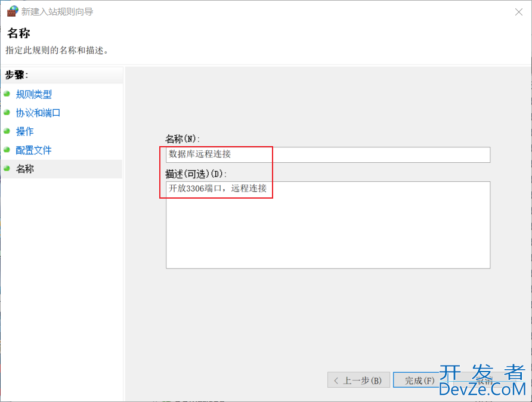The image size is (532, 402).
Task: Click the green bullet beside 操作
Action: coord(7,131)
